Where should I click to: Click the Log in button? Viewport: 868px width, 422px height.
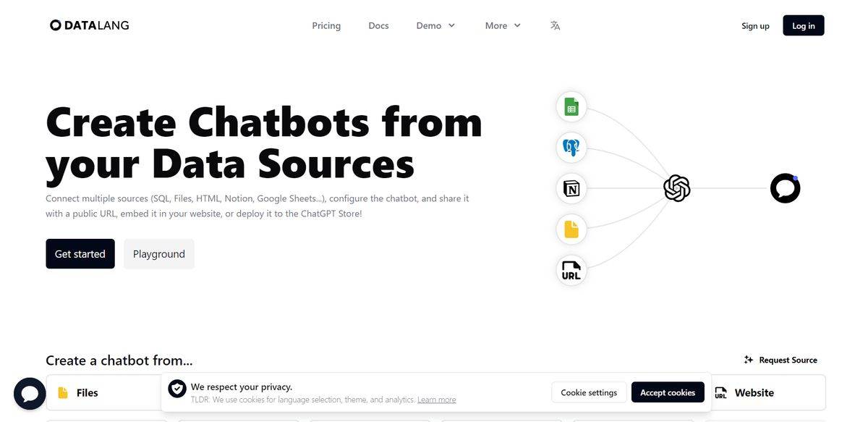(803, 25)
